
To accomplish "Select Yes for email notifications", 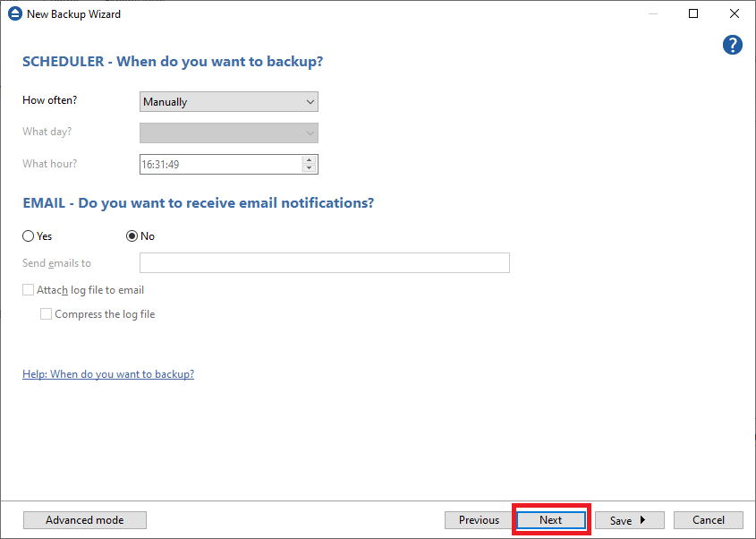I will 29,236.
